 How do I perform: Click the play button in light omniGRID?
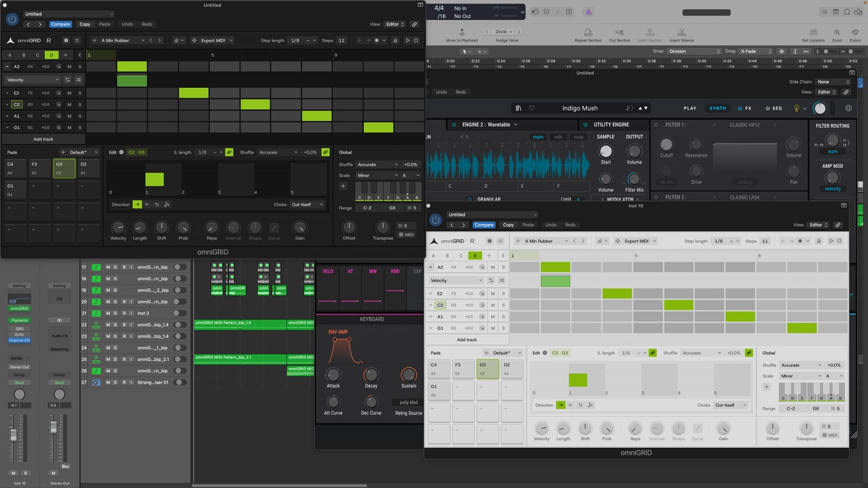coord(831,241)
